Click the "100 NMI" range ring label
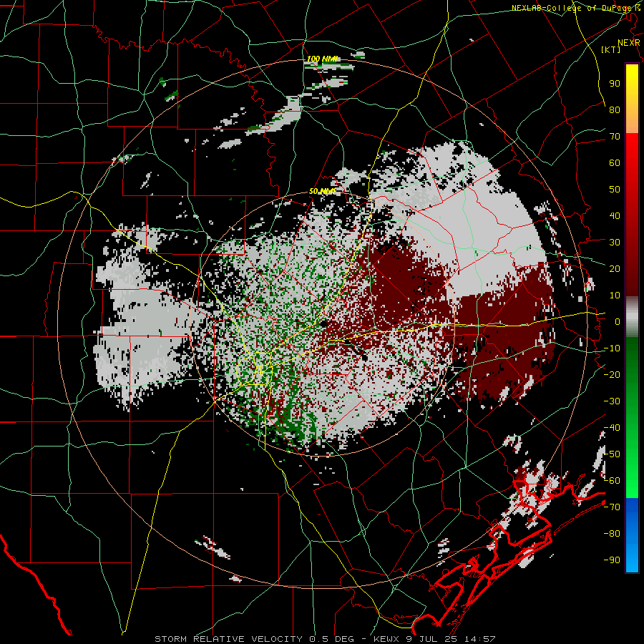This screenshot has width=644, height=644. click(323, 59)
